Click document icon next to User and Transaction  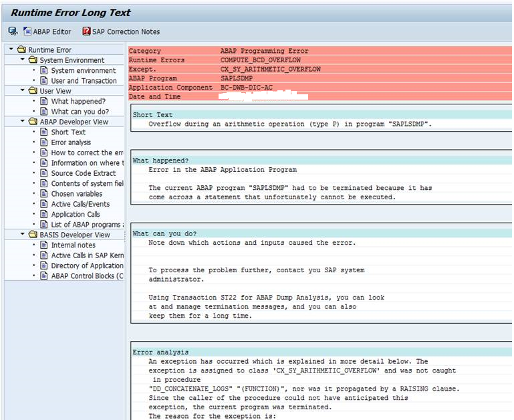44,80
